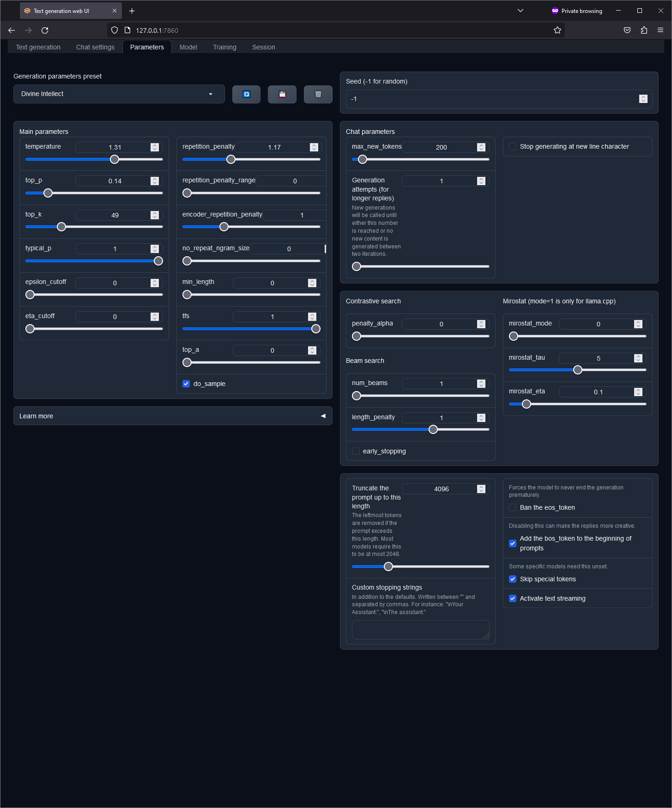
Task: Open the Chat settings tab
Action: 95,47
